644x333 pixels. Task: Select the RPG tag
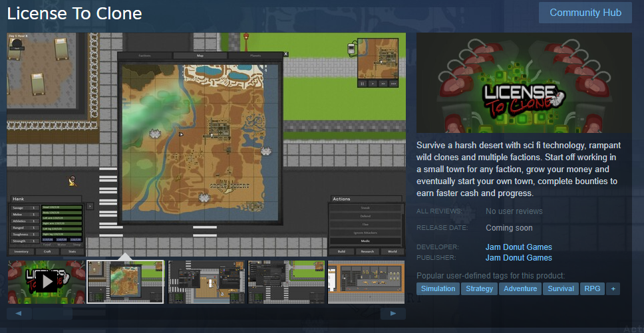[592, 288]
